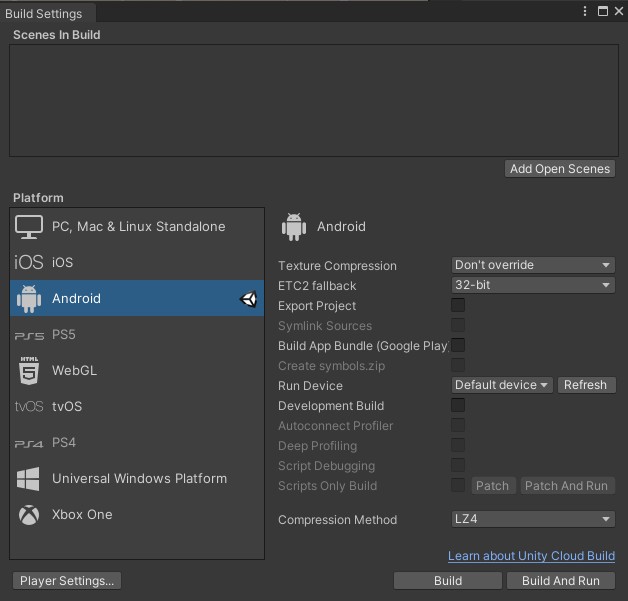Screen dimensions: 628x601
Task: Click the Run Device label
Action: 310,386
